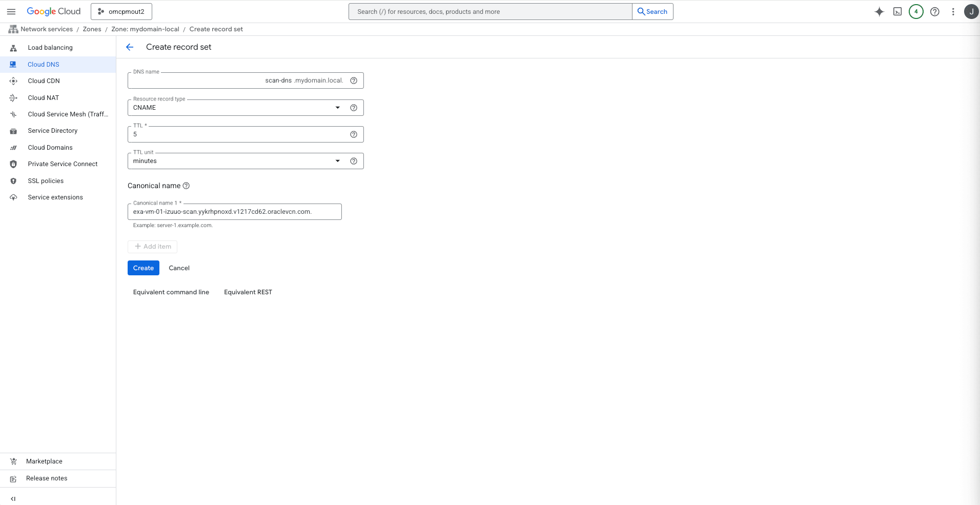Open the navigation hamburger menu
Viewport: 980px width, 505px height.
click(x=11, y=11)
